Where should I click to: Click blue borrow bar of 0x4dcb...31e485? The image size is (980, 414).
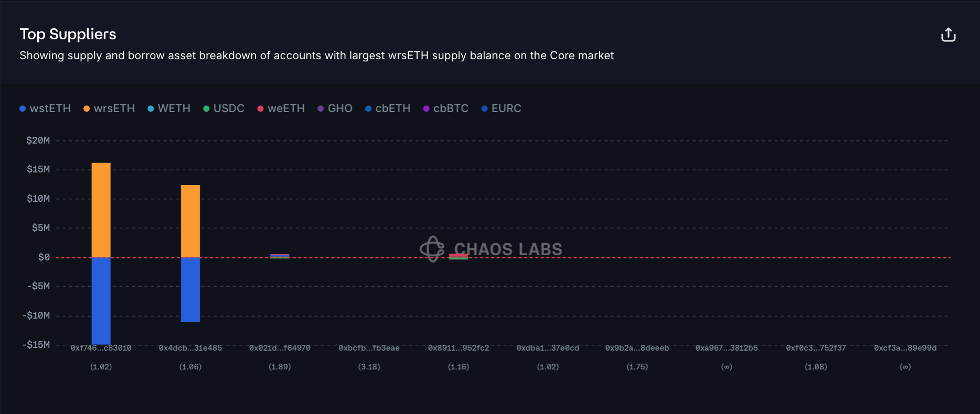click(x=190, y=289)
